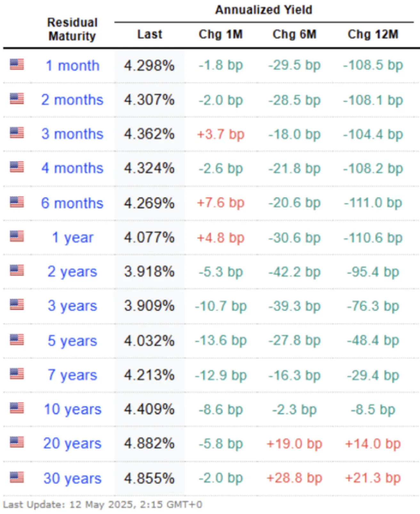Click the US flag beside 1 year
The image size is (420, 514).
[x=17, y=236]
